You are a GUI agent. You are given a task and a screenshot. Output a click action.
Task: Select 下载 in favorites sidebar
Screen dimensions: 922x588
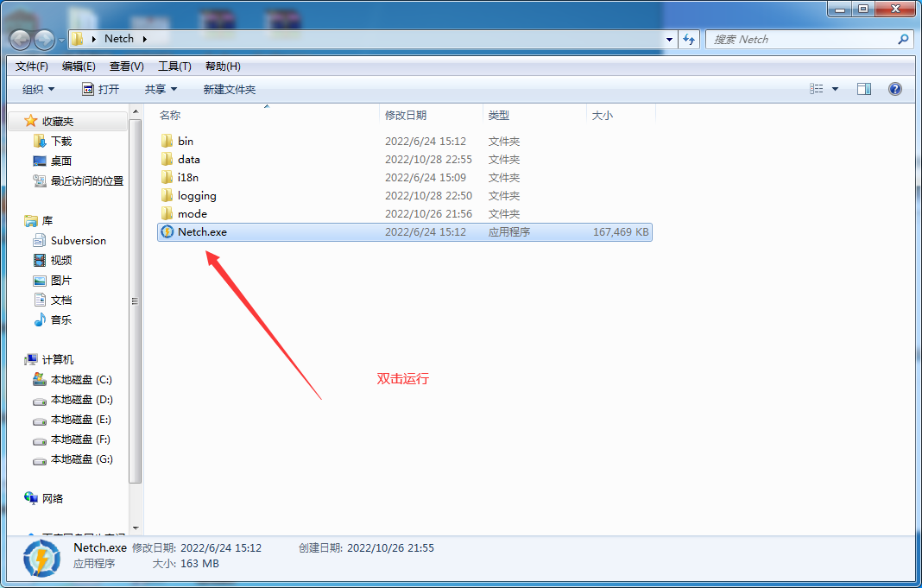61,141
